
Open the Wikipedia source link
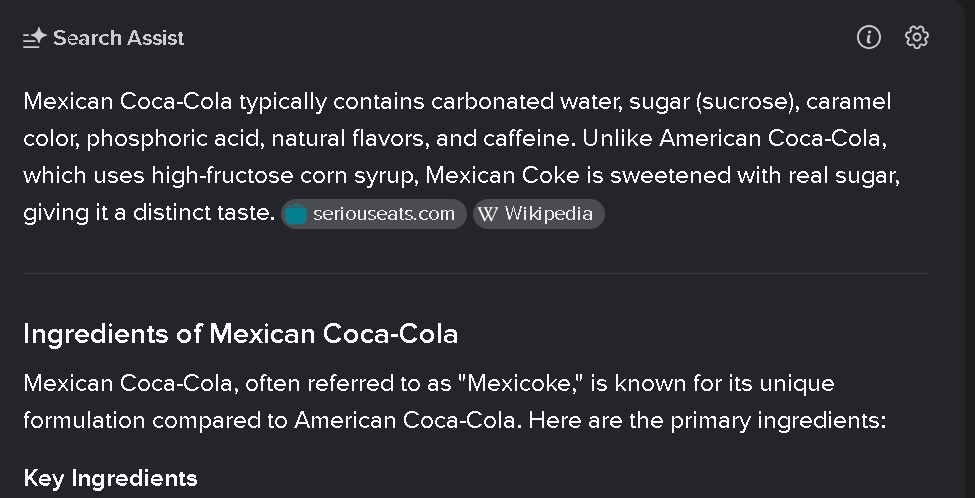[538, 214]
